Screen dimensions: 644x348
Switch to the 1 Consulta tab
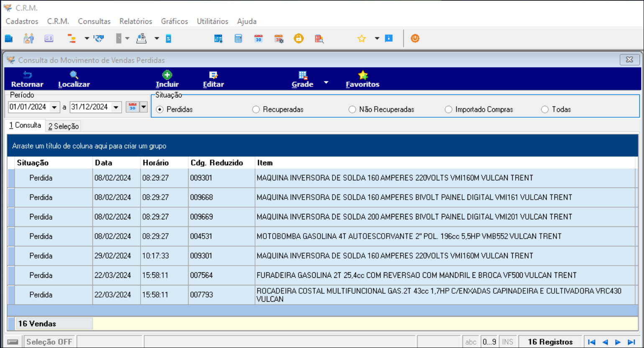pyautogui.click(x=25, y=125)
